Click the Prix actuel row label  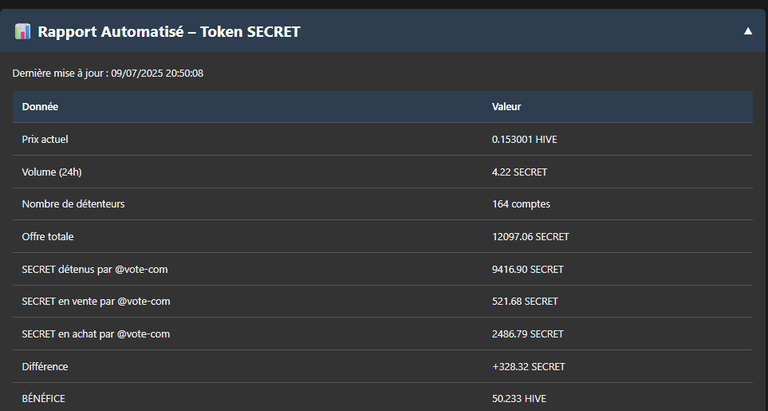(x=45, y=139)
